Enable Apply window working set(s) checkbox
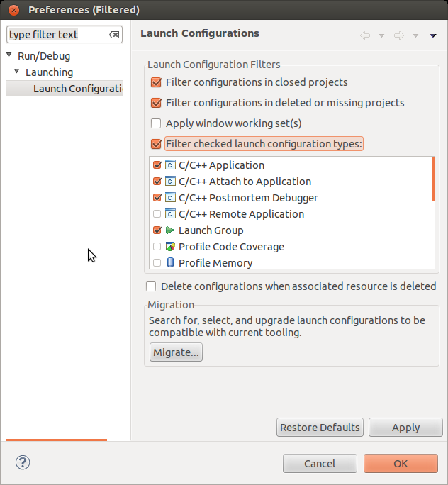Viewport: 448px width, 485px height. click(157, 123)
